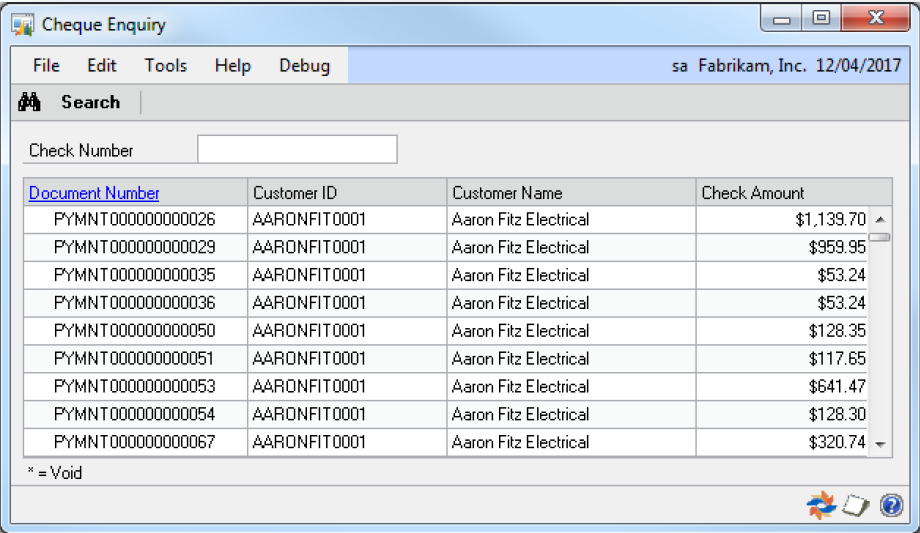Click the pinwheel icon in status bar

pyautogui.click(x=820, y=507)
